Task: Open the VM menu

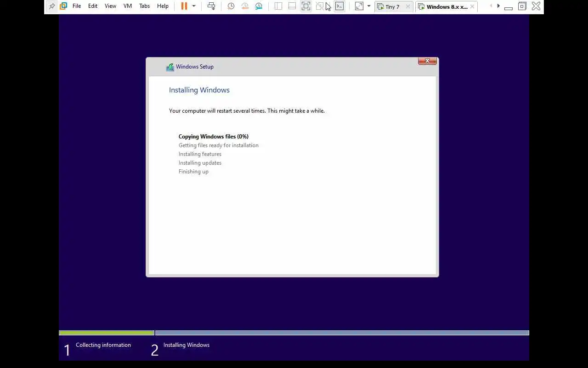Action: (x=128, y=6)
